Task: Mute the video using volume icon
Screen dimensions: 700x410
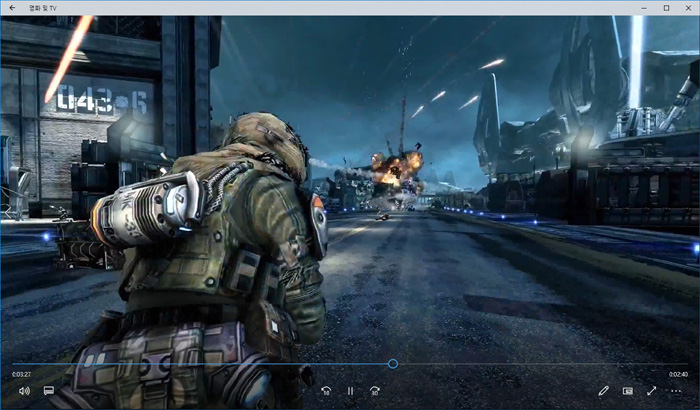Action: (24, 391)
